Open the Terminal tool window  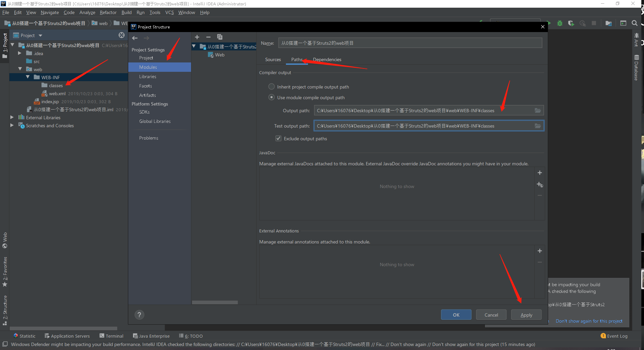point(112,336)
